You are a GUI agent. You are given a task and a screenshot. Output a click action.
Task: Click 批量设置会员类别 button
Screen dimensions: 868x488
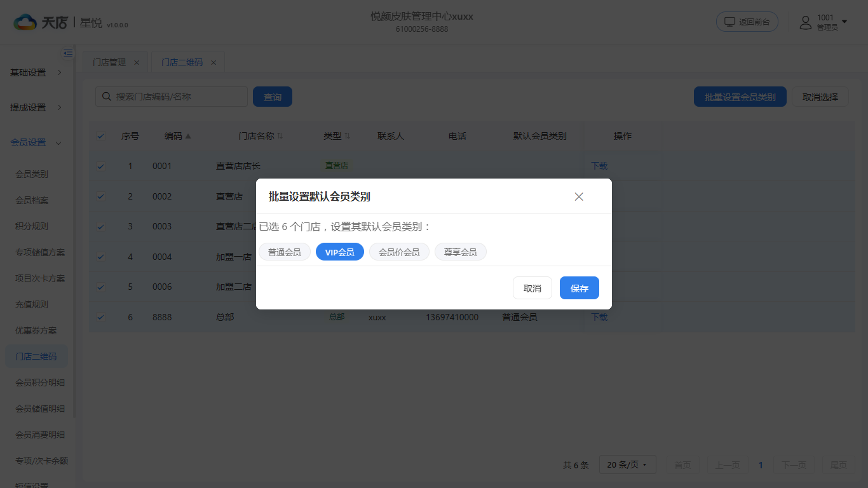point(740,97)
